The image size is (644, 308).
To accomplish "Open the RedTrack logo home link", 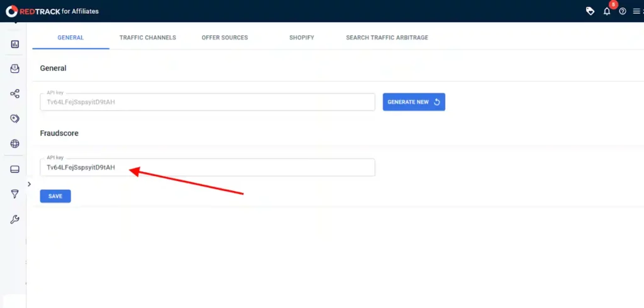I will click(x=52, y=11).
